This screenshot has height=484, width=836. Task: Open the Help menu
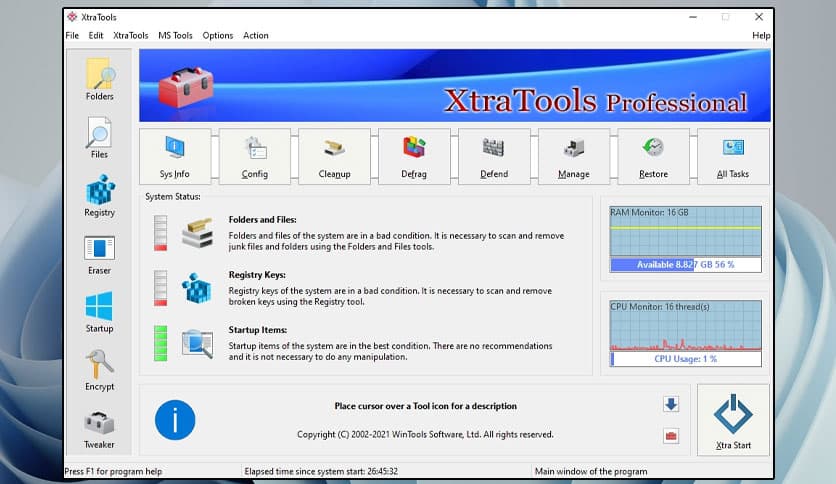click(761, 35)
